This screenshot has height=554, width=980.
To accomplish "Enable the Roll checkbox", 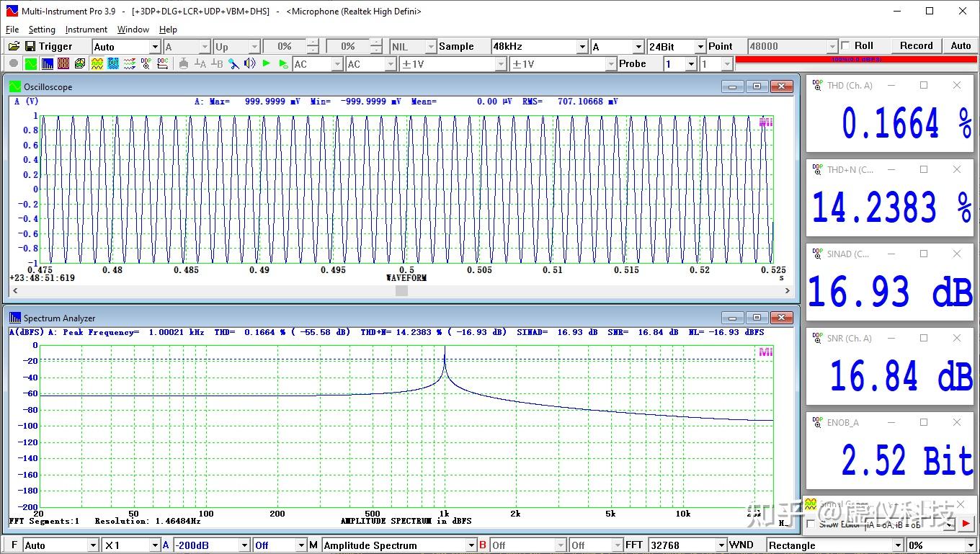I will click(846, 45).
